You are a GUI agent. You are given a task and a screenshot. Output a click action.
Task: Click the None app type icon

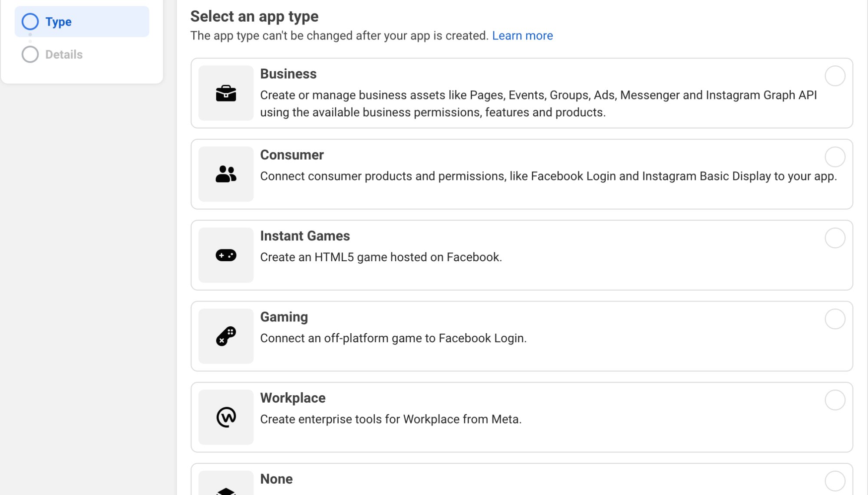(226, 491)
